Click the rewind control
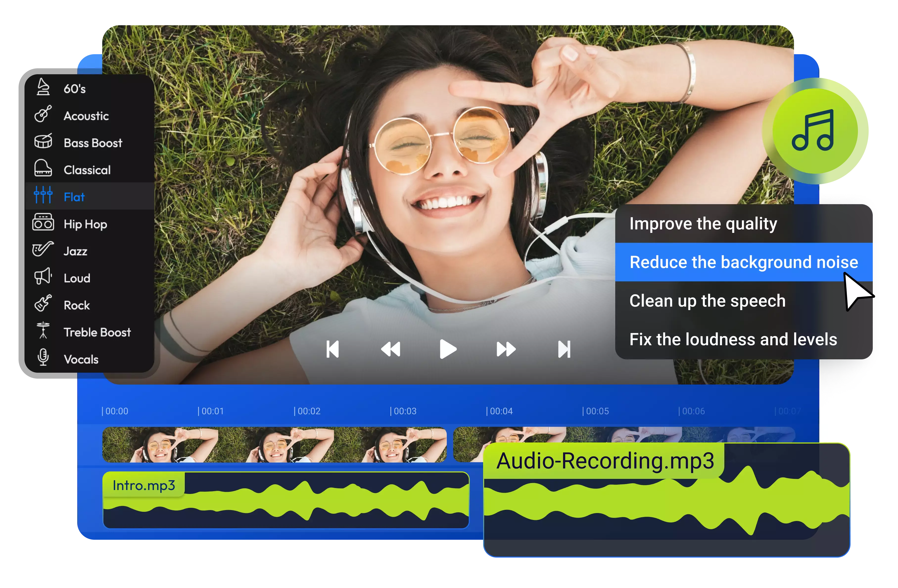Viewport: 898px width, 588px height. pos(391,349)
